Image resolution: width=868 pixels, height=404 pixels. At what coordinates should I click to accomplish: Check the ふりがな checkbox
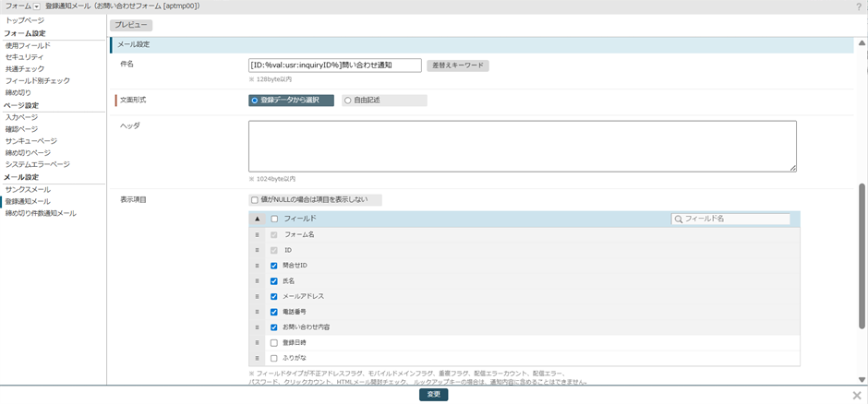[x=274, y=358]
